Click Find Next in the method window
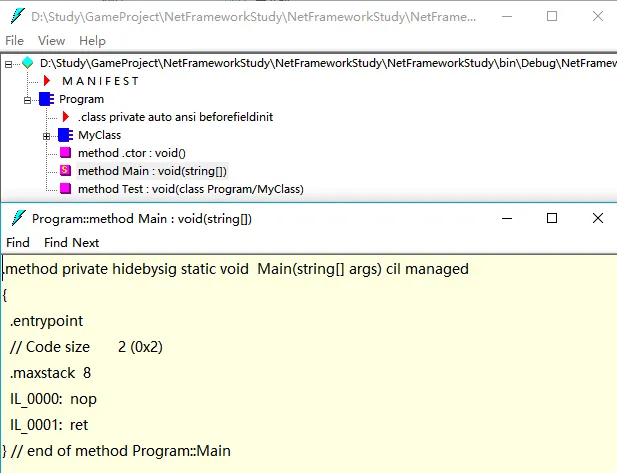 click(71, 242)
